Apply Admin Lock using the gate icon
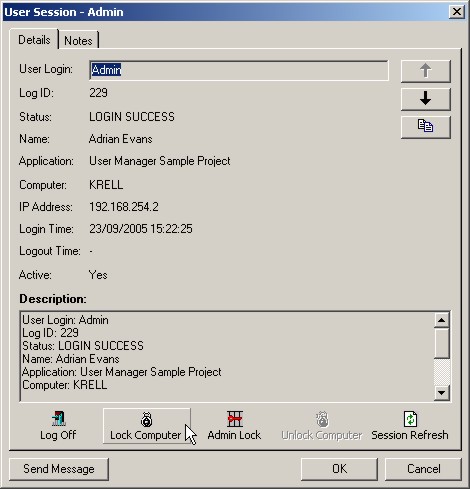470x489 pixels. [x=234, y=426]
